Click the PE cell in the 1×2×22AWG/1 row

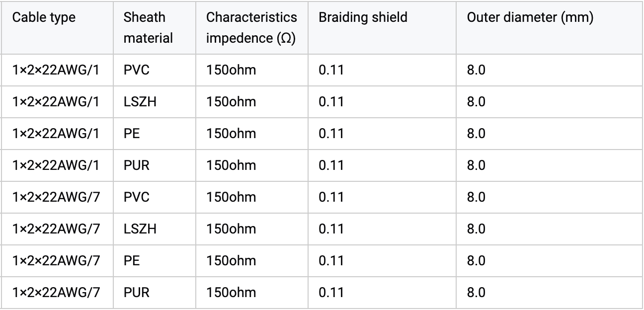point(154,134)
